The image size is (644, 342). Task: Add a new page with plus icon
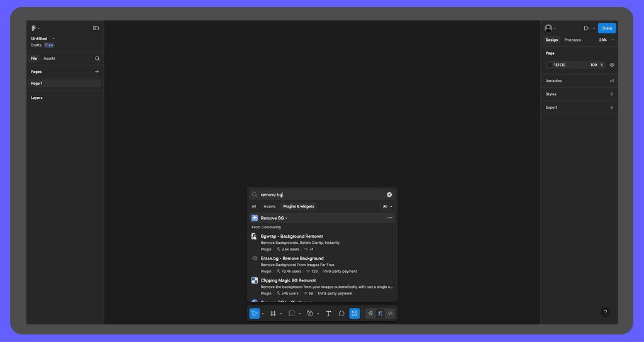(x=97, y=72)
